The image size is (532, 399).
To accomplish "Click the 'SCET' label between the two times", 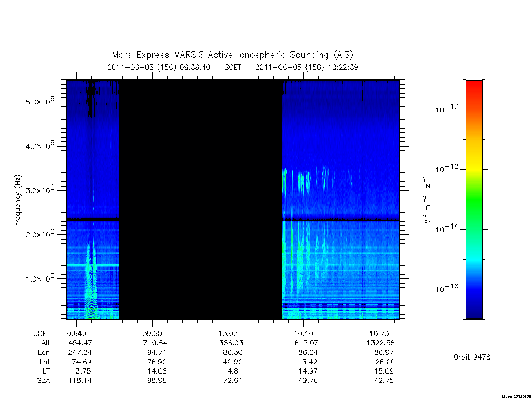I will tap(233, 67).
